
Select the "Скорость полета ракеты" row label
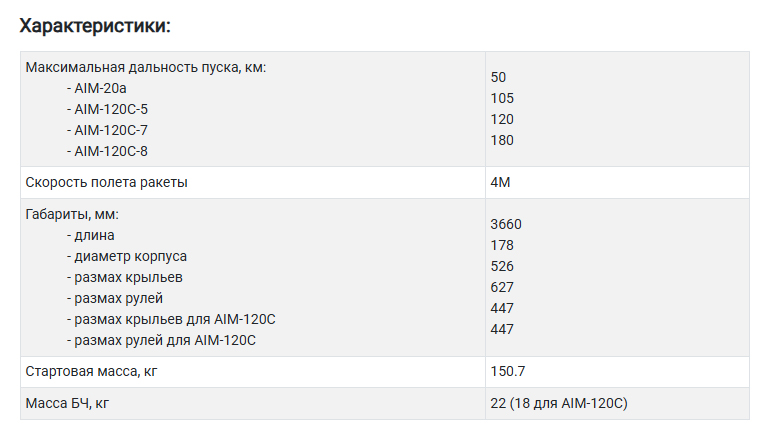[x=106, y=182]
